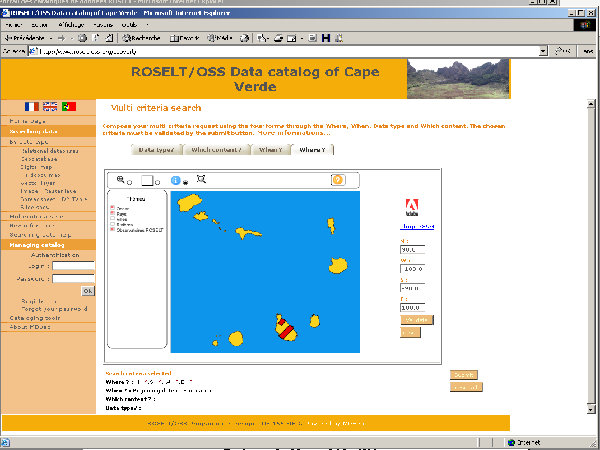Screen dimensions: 600x450
Task: Click the E coordinate field
Action: tap(412, 307)
